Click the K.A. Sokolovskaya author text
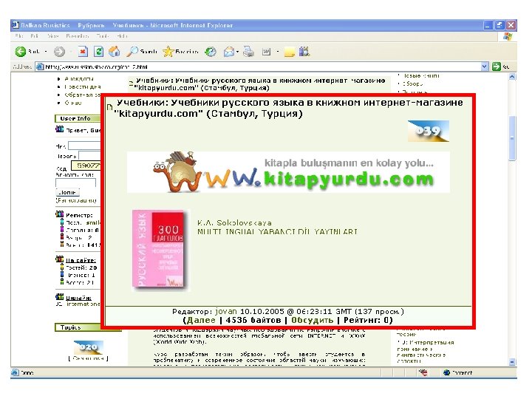 234,223
